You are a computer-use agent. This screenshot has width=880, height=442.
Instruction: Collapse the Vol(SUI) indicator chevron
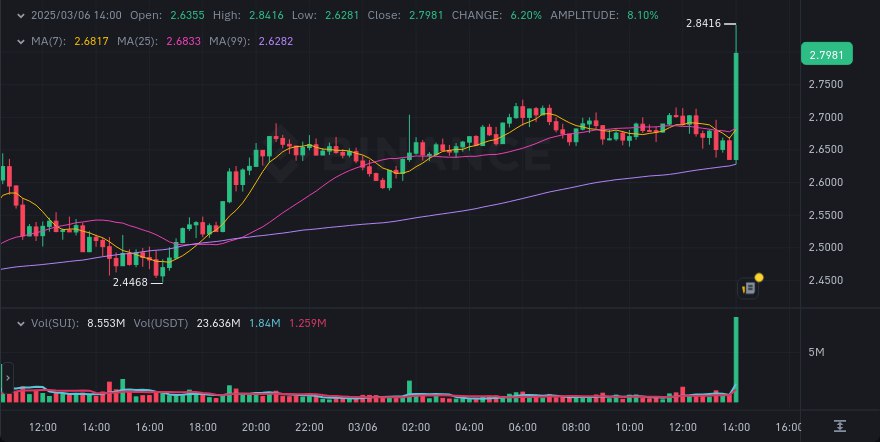coord(21,324)
